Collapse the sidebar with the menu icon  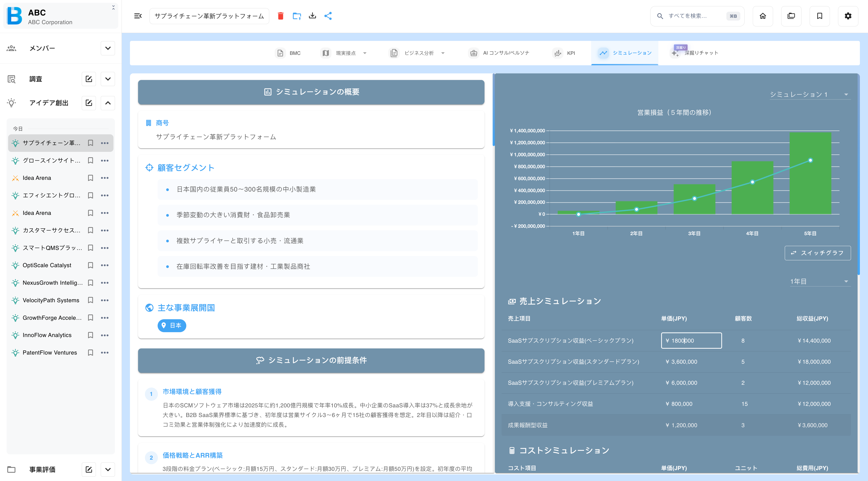(138, 16)
